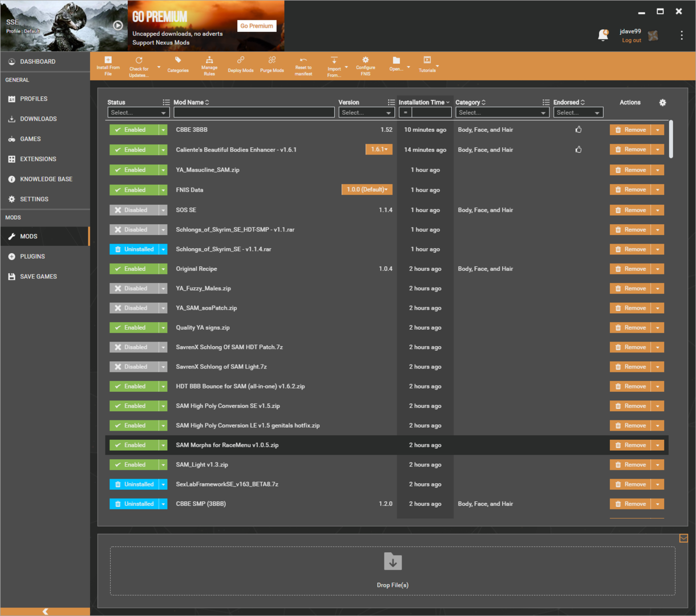
Task: Click Deploy Mods toolbar icon
Action: click(x=241, y=60)
